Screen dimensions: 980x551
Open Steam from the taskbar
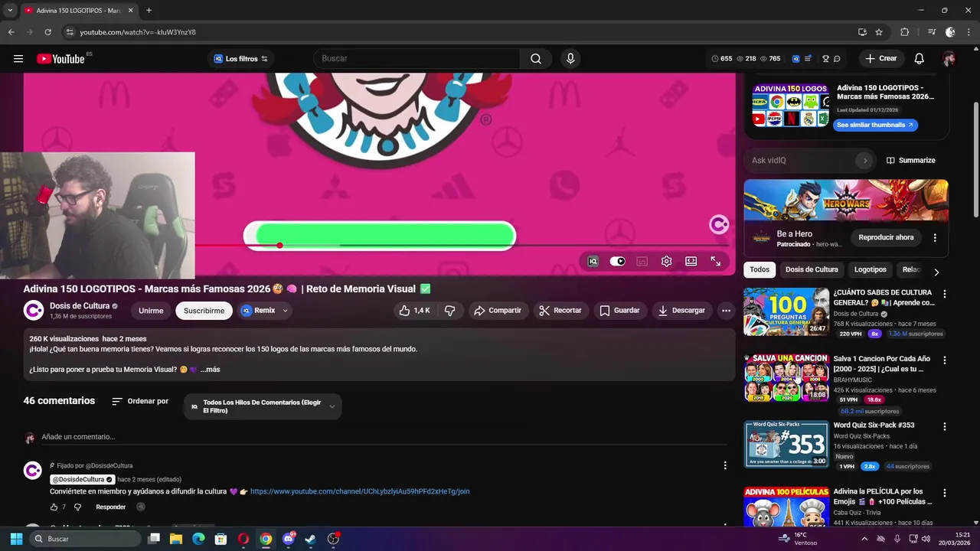pos(310,539)
